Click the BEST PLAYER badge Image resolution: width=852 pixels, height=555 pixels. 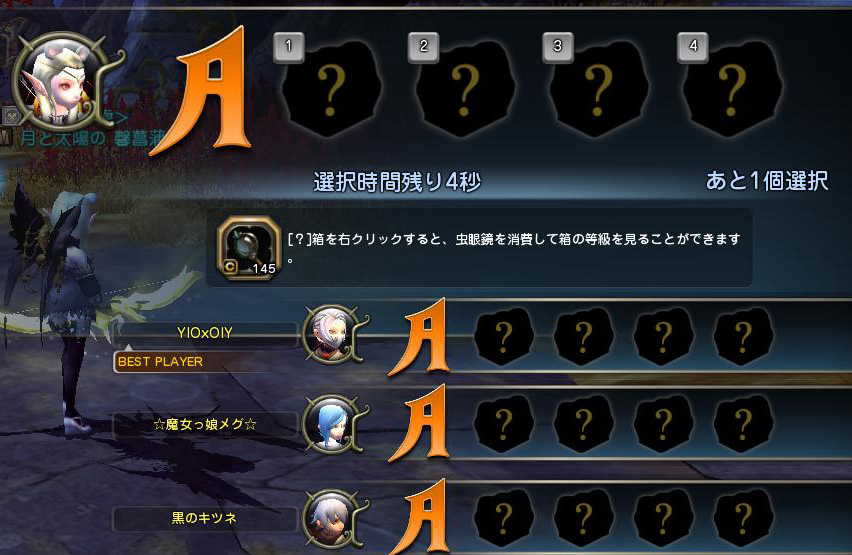[160, 362]
